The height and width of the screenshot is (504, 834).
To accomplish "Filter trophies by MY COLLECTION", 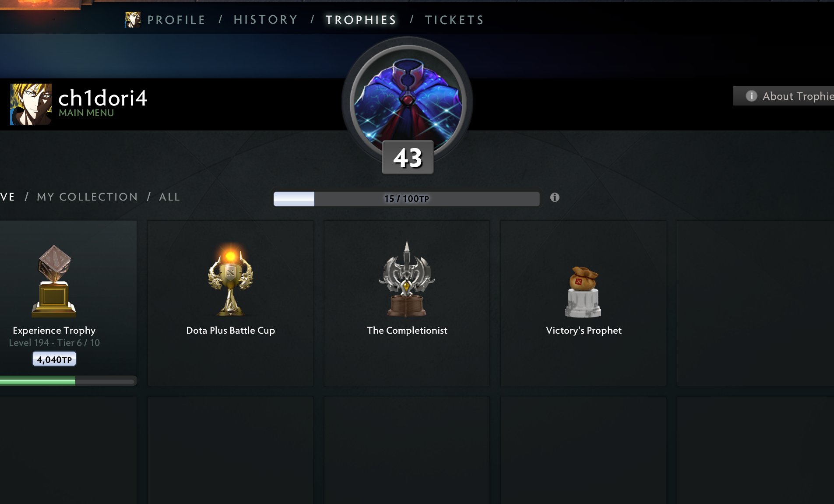I will tap(88, 197).
